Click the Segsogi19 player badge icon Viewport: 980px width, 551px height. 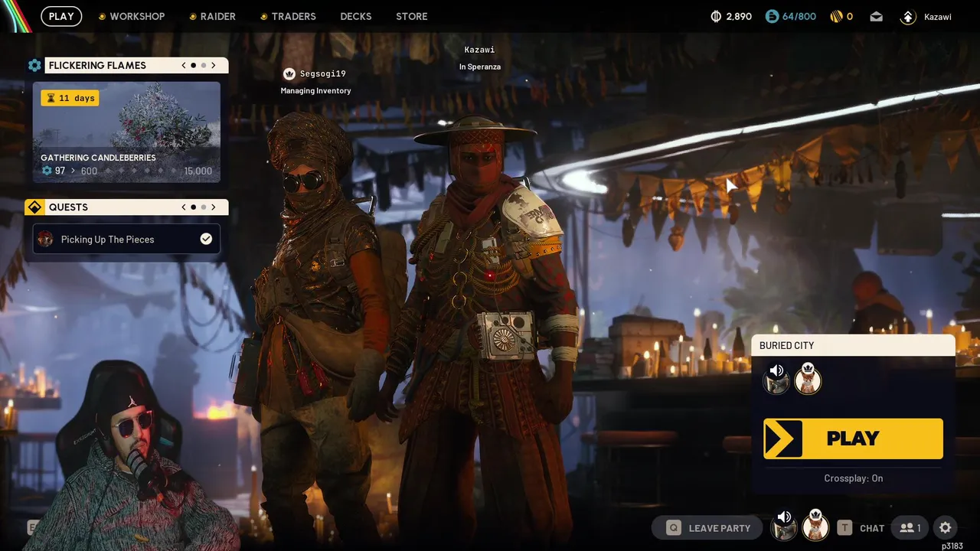(x=289, y=74)
